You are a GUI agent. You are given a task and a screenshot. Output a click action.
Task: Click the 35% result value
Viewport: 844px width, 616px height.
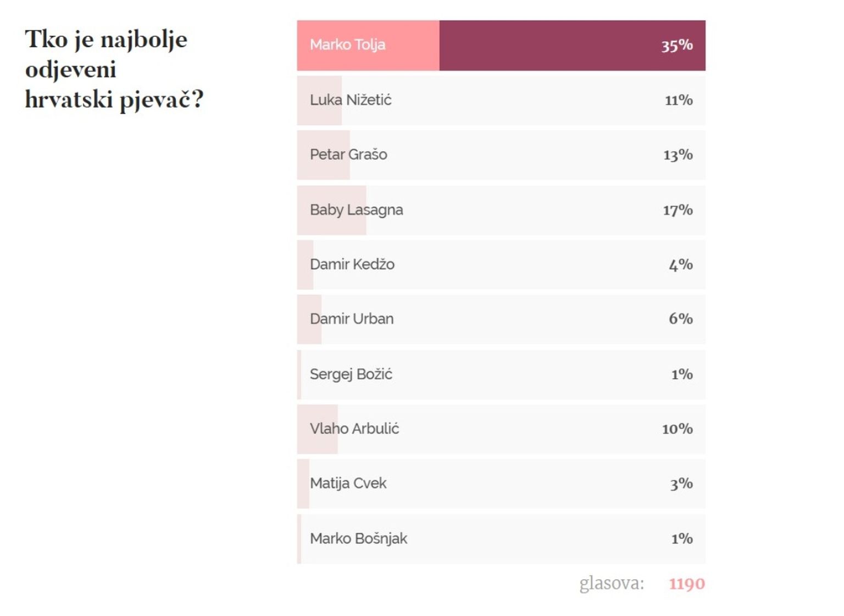[x=676, y=45]
